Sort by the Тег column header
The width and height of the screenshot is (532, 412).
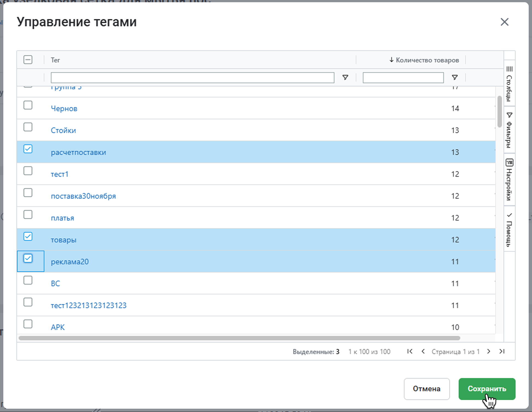click(55, 60)
